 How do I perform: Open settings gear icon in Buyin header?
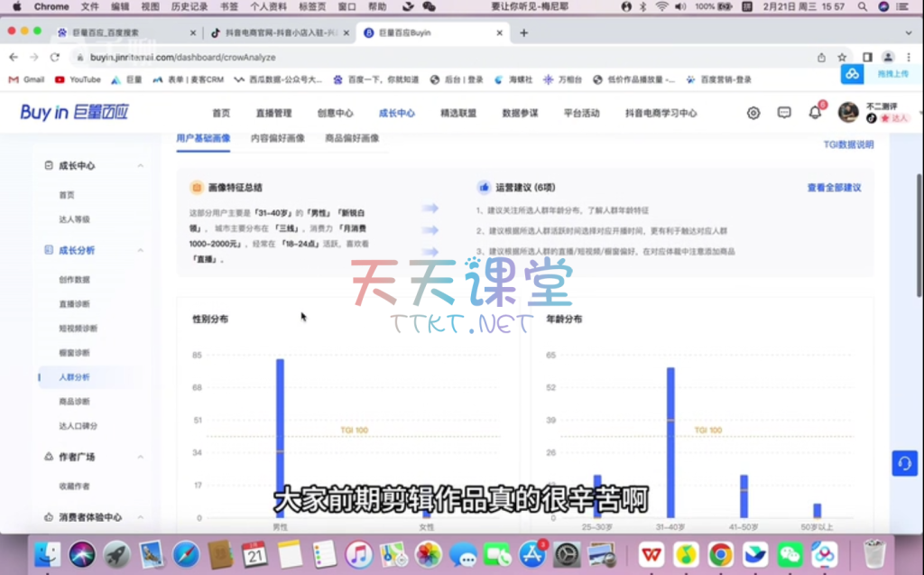point(753,113)
